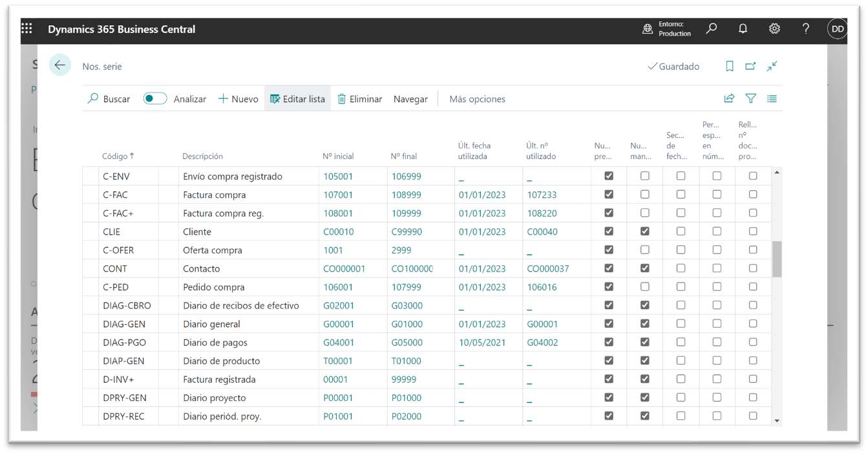The image size is (868, 454).
Task: Check the fourth checkbox in the C-PED row
Action: [717, 287]
